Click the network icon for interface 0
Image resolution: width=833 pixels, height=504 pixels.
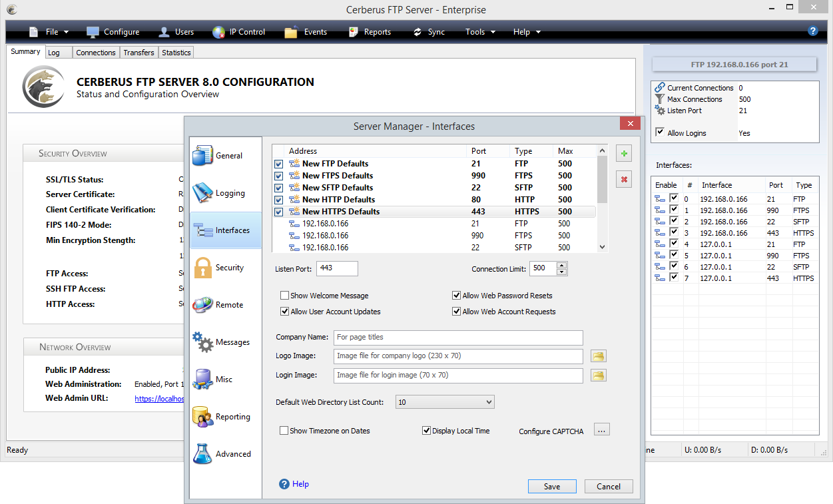660,199
